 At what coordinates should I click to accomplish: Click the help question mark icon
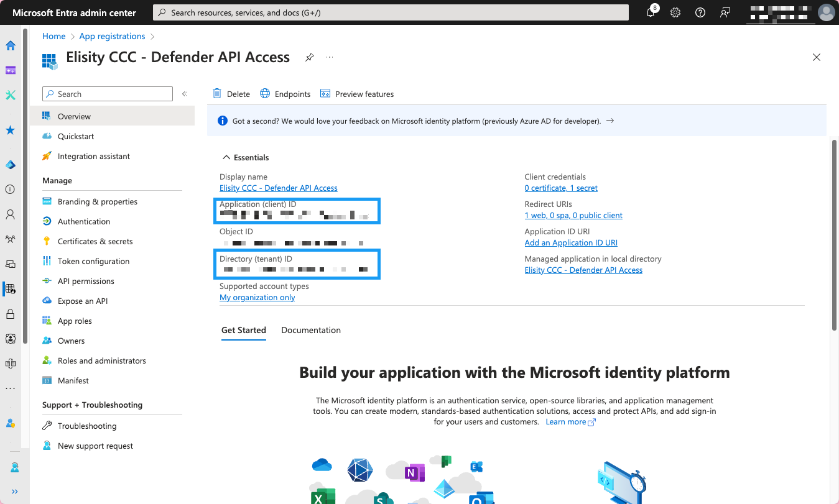[700, 12]
